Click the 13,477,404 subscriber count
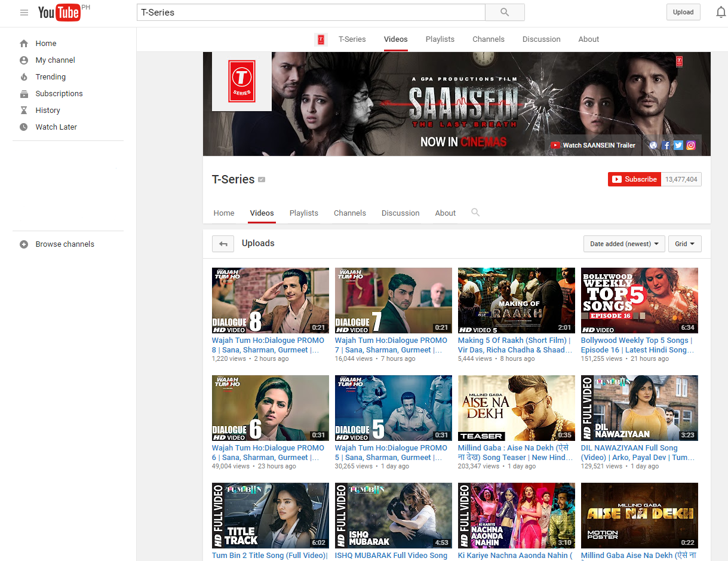The image size is (728, 561). (681, 179)
